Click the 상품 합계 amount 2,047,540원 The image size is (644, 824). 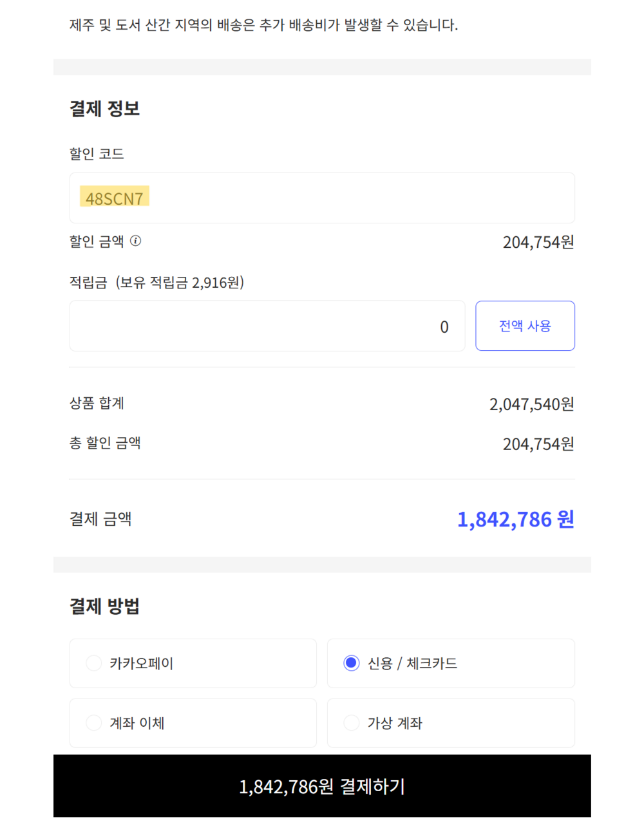(x=531, y=404)
